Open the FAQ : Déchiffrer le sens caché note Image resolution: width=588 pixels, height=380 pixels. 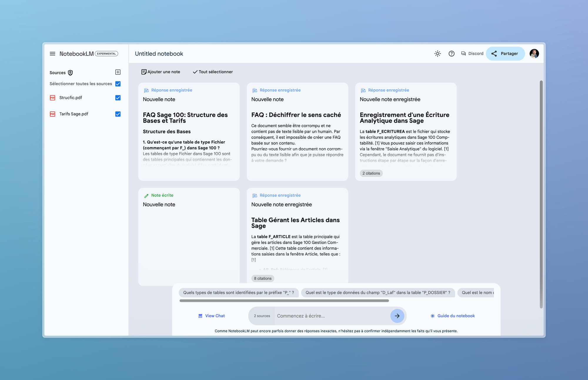pos(297,132)
